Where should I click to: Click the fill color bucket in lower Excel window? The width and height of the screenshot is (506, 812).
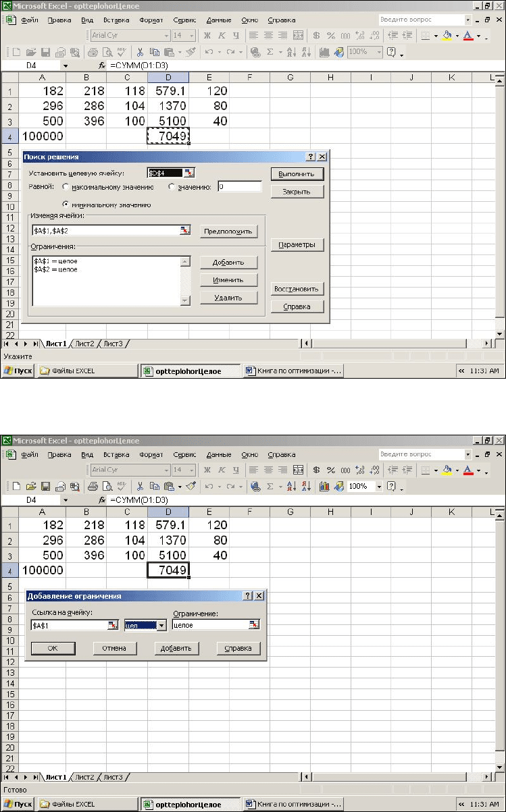click(x=447, y=469)
